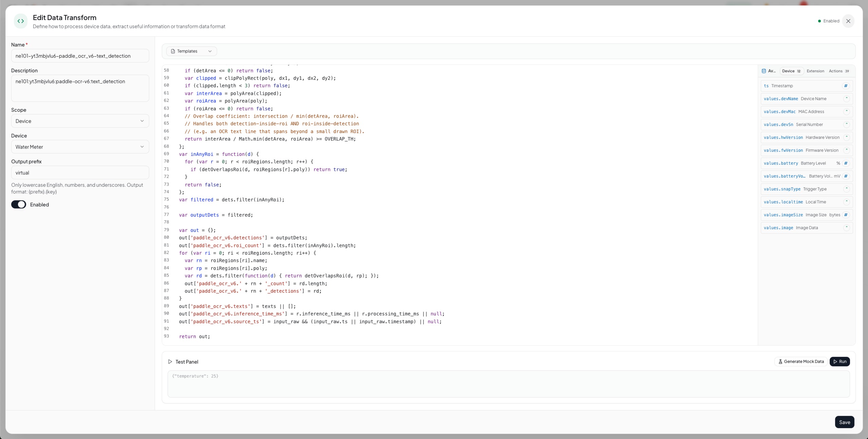Click the string type icon on values.localtime row
Image resolution: width=868 pixels, height=439 pixels.
coord(847,202)
